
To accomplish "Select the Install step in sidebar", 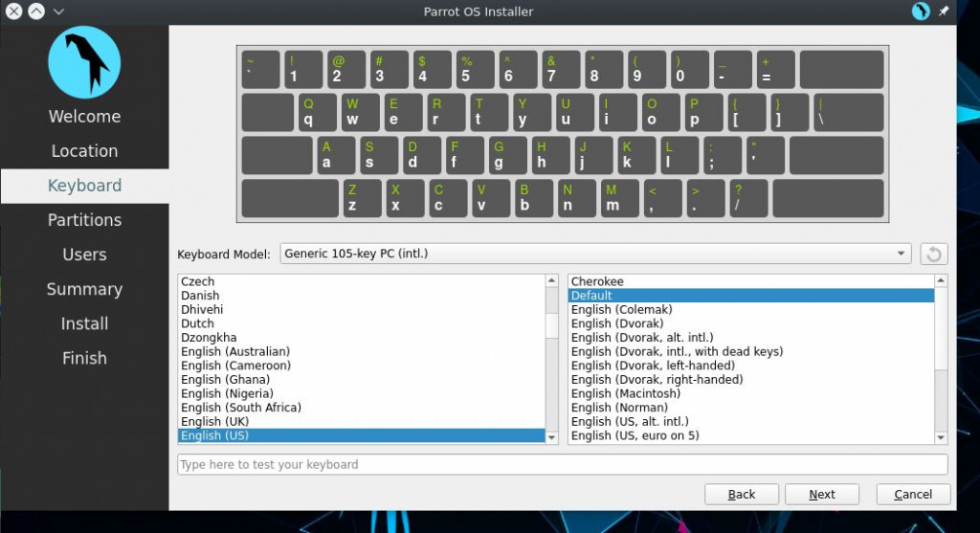I will (84, 323).
